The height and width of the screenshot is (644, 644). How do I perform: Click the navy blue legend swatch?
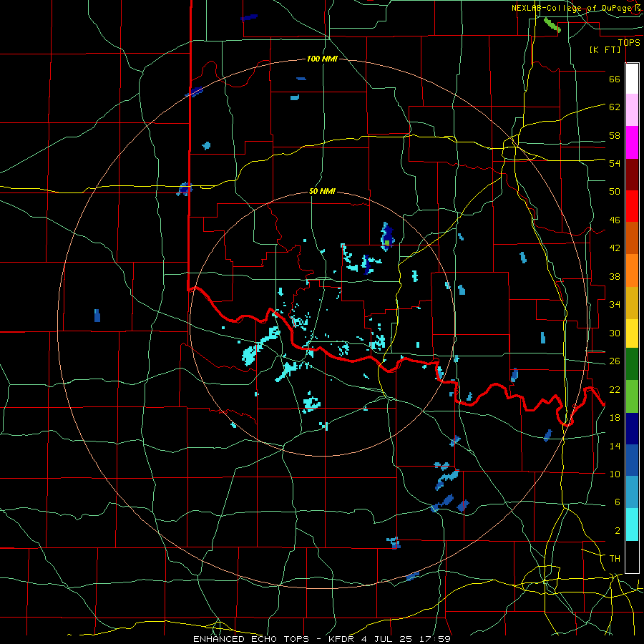point(632,429)
